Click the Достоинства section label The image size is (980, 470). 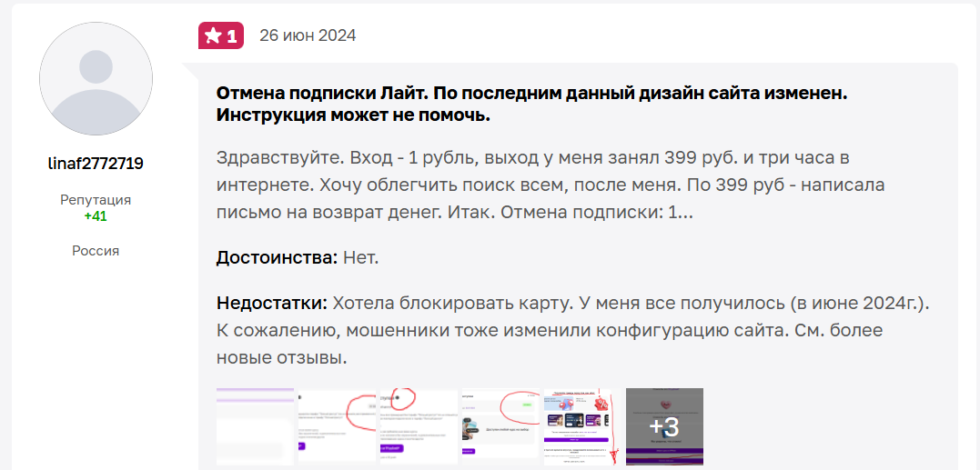point(277,257)
